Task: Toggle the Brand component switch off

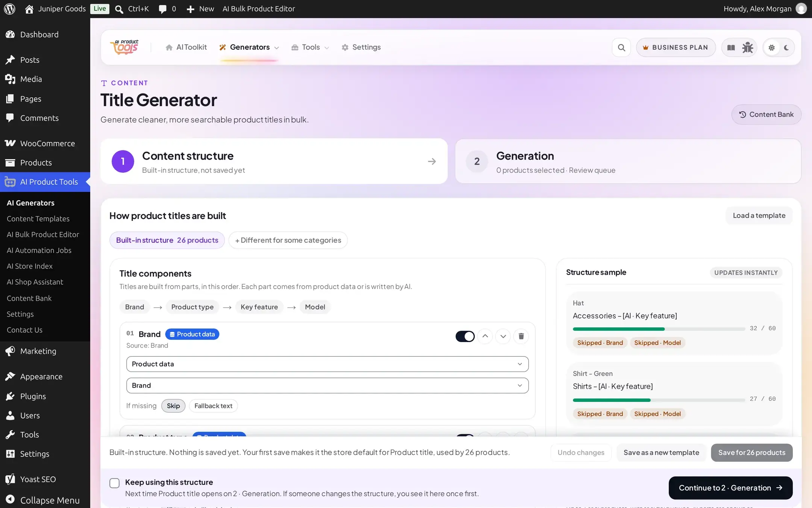Action: [465, 336]
